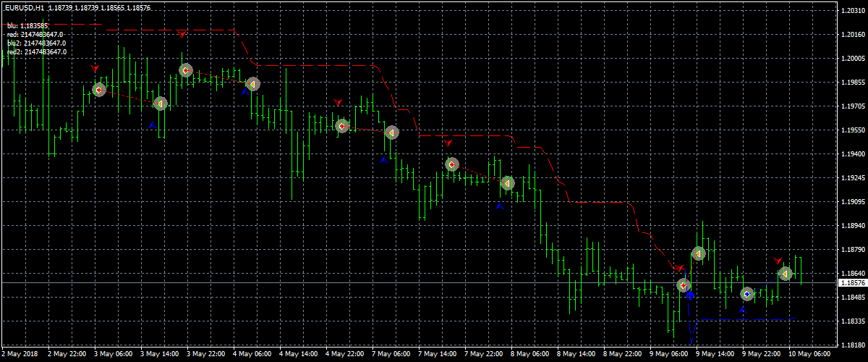Click the red-dot circle beside the thick blue arrow
Image resolution: width=868 pixels, height=362 pixels.
click(684, 285)
